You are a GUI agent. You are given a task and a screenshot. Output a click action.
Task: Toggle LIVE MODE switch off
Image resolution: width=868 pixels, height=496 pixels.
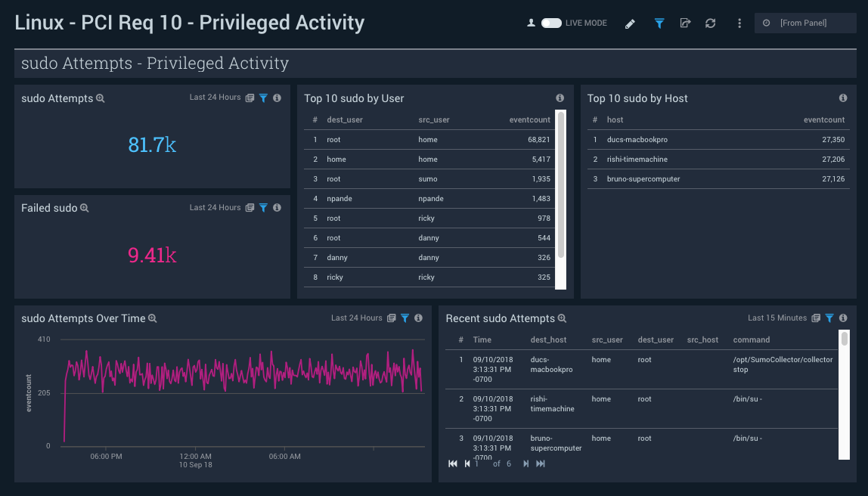pyautogui.click(x=550, y=23)
